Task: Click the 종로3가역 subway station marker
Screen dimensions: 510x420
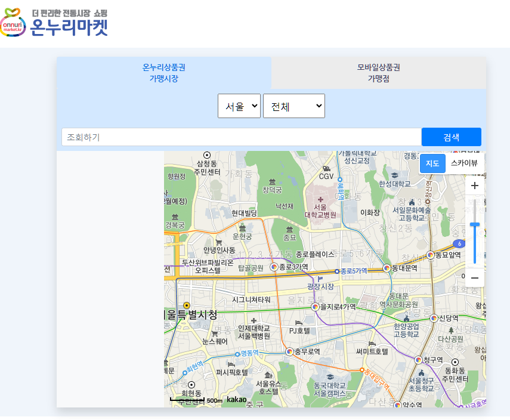Action: click(274, 267)
